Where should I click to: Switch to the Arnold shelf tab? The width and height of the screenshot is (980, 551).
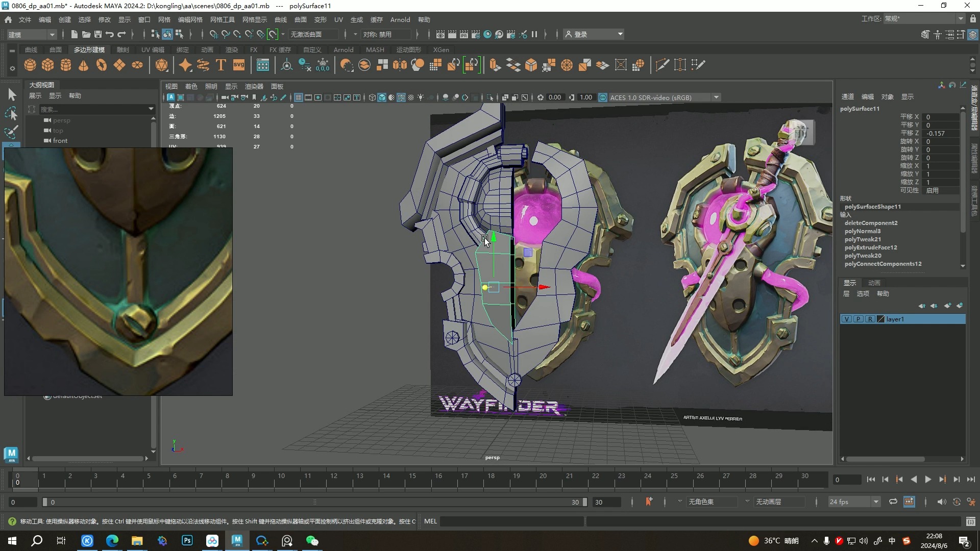point(343,49)
